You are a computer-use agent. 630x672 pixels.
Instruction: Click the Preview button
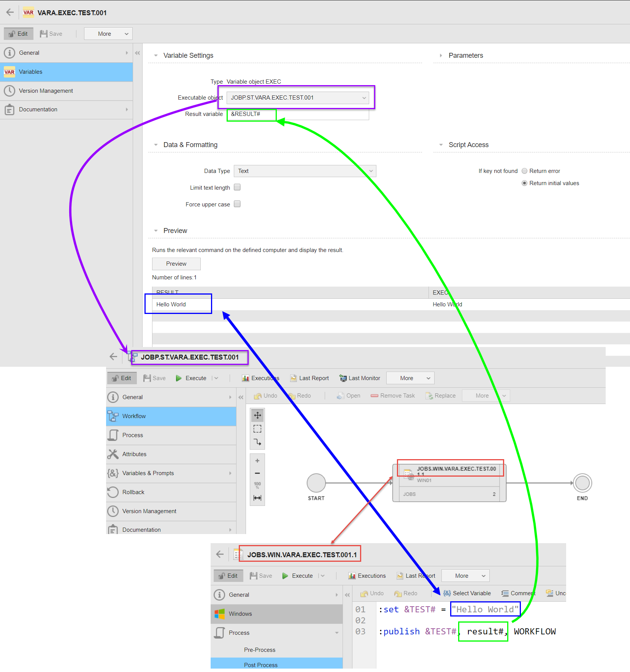tap(176, 263)
